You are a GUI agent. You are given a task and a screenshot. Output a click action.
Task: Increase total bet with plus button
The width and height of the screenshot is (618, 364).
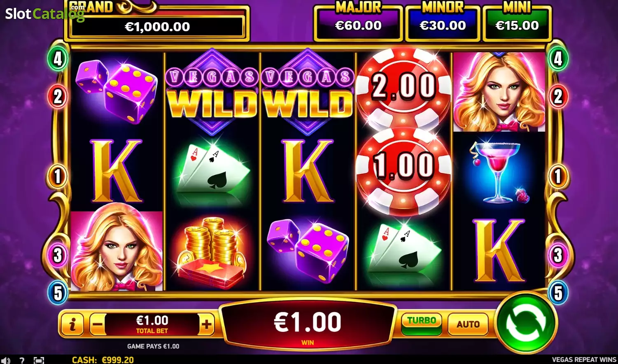pos(206,325)
